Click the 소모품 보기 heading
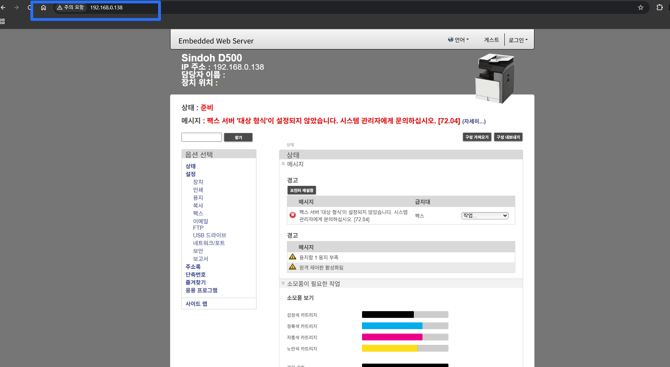Image resolution: width=670 pixels, height=367 pixels. [300, 298]
